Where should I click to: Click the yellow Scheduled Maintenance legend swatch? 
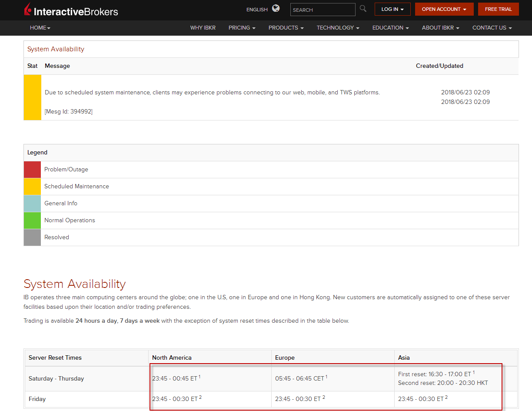[x=33, y=187]
